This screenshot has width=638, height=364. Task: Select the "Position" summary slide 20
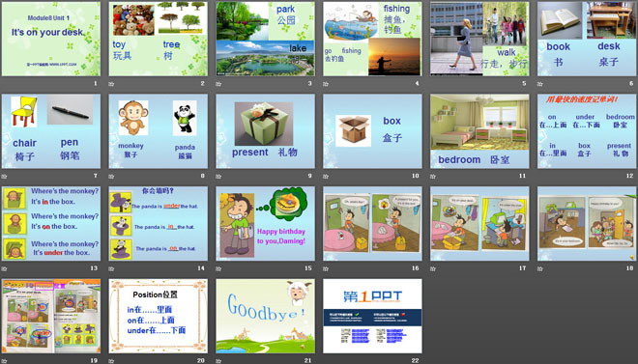159,316
